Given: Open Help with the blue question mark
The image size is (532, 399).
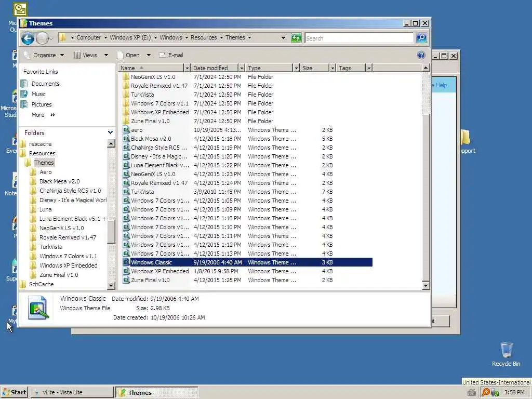Looking at the screenshot, I should point(421,55).
